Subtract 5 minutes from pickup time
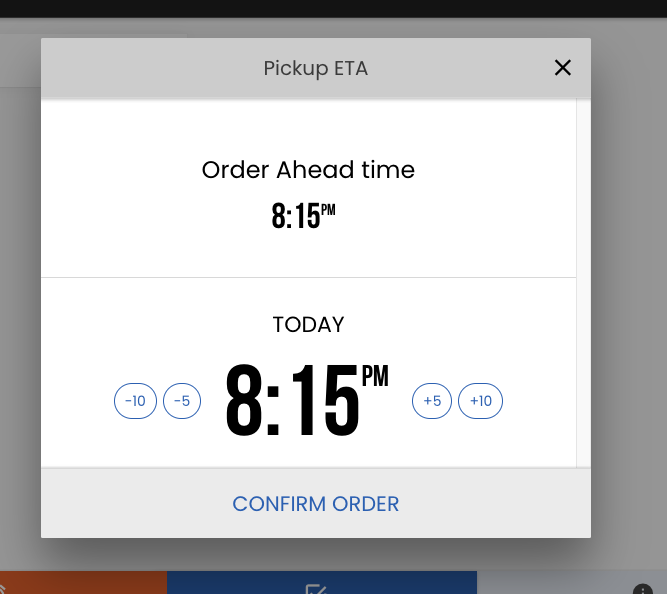This screenshot has width=667, height=594. click(x=182, y=401)
